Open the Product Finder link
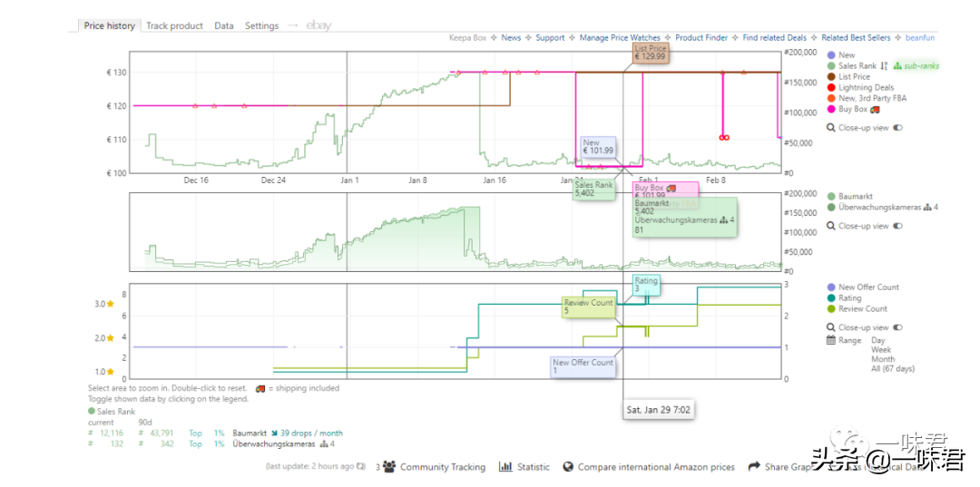The width and height of the screenshot is (980, 487). 701,37
